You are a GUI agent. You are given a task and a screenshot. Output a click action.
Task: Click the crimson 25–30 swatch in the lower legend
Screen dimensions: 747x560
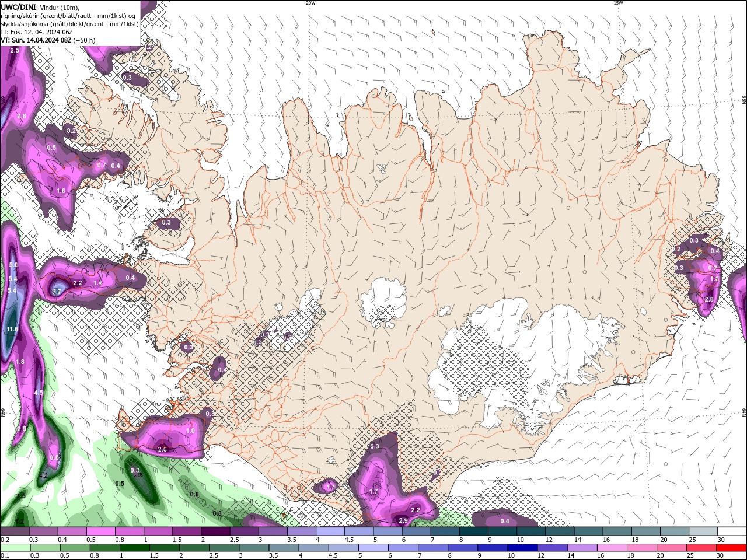pos(703,548)
